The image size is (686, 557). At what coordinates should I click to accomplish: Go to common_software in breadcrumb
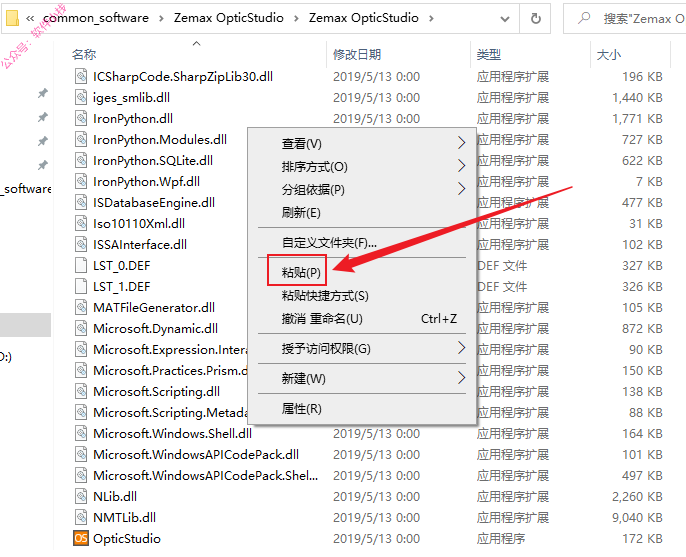pos(96,18)
